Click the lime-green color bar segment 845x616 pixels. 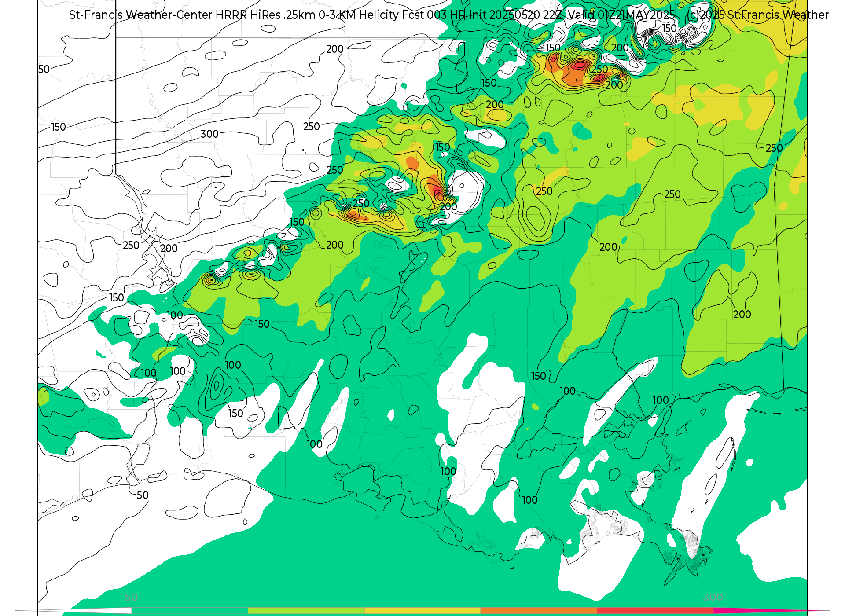click(306, 610)
